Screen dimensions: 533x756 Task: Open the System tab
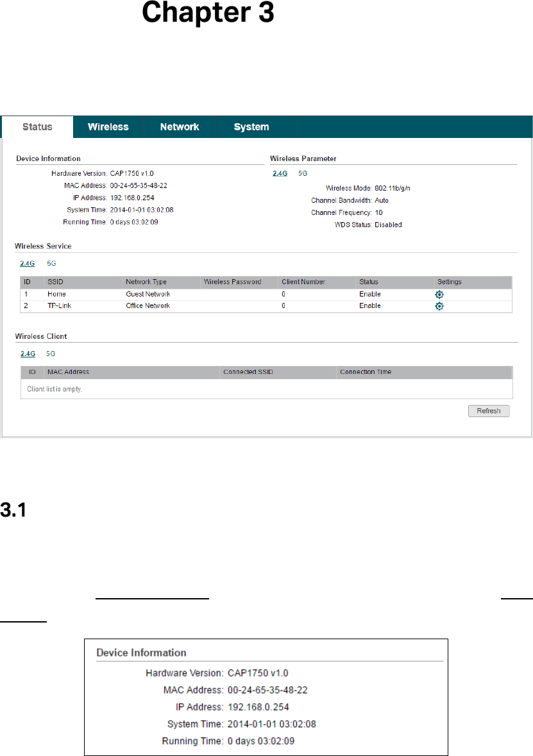point(251,127)
